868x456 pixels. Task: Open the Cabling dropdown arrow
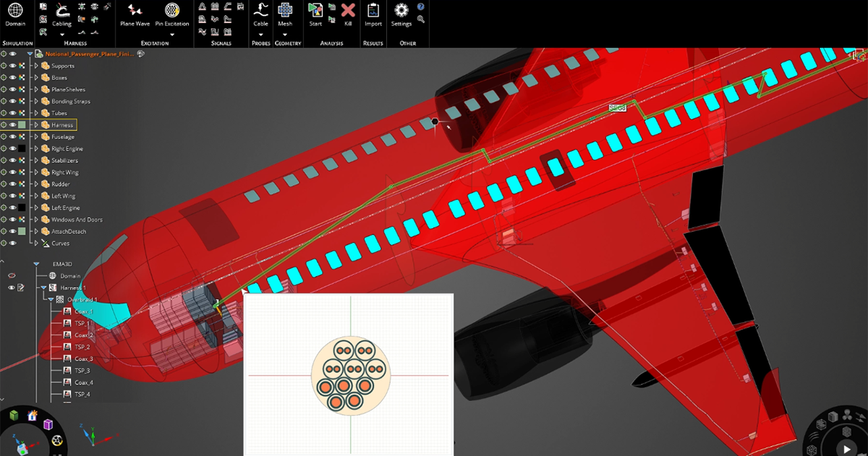click(x=61, y=33)
